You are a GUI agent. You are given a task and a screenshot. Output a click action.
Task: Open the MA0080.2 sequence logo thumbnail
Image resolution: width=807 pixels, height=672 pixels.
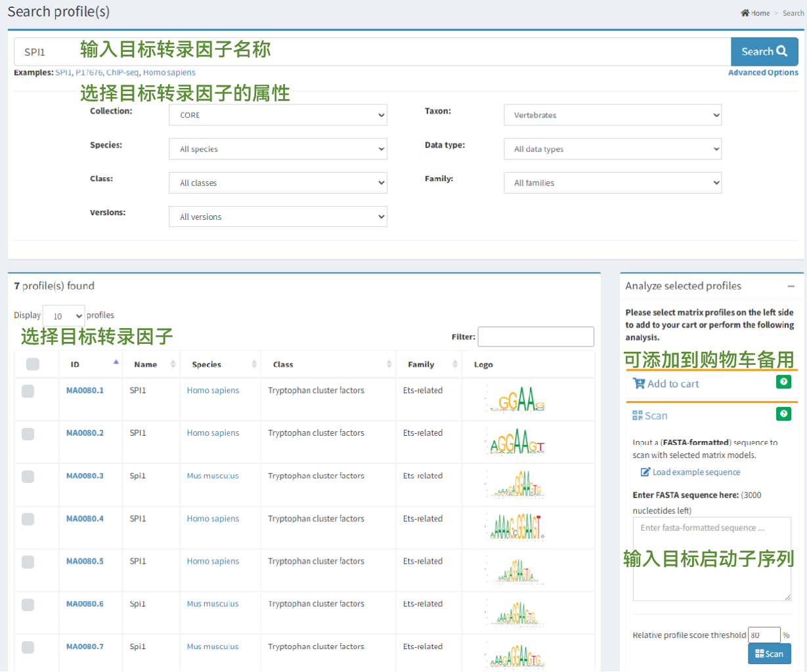[x=517, y=442]
